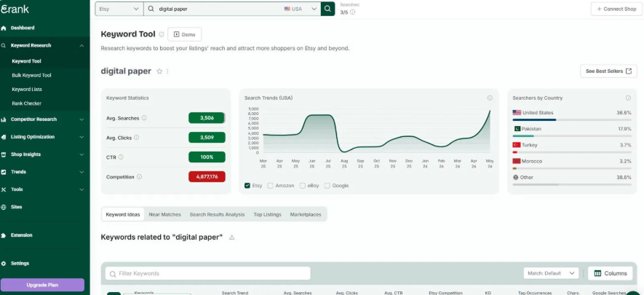This screenshot has width=644, height=295.
Task: Click Searchers by Country info icon
Action: tap(628, 98)
